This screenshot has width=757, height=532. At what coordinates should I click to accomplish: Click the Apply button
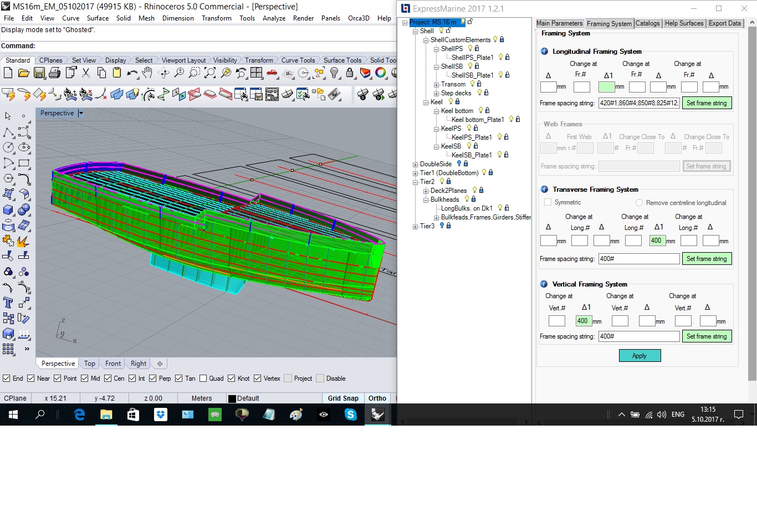pos(640,356)
